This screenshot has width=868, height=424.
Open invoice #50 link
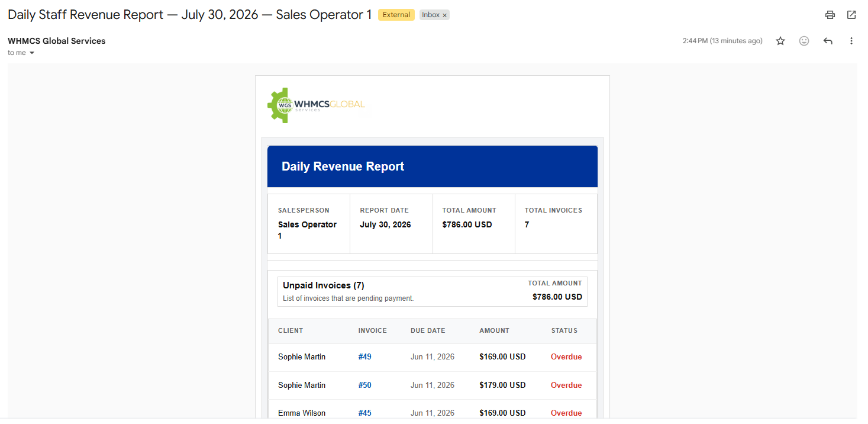point(364,386)
